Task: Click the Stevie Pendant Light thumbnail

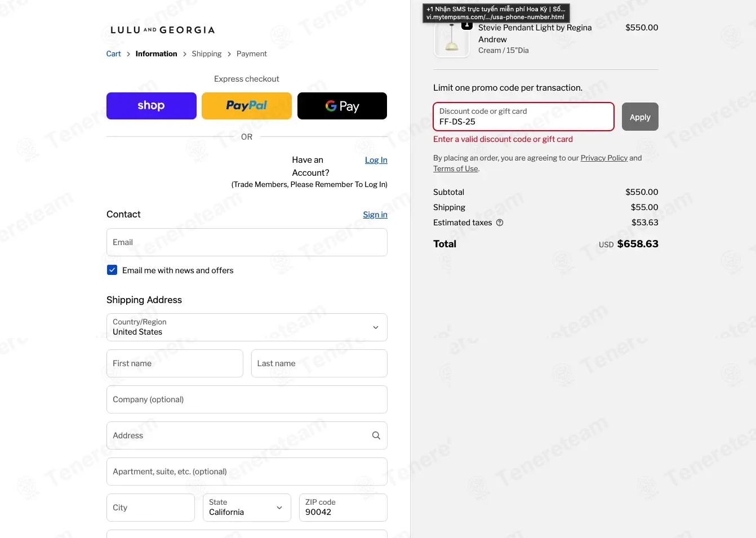Action: pyautogui.click(x=452, y=39)
